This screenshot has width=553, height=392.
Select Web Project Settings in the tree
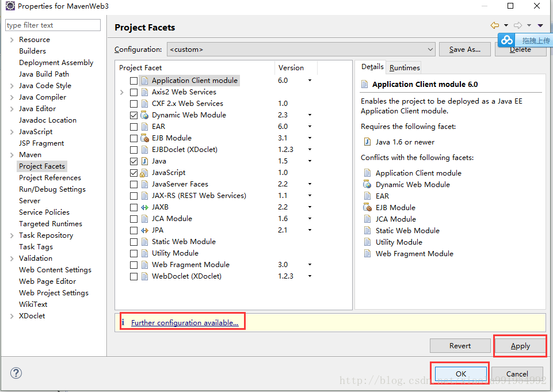point(54,293)
